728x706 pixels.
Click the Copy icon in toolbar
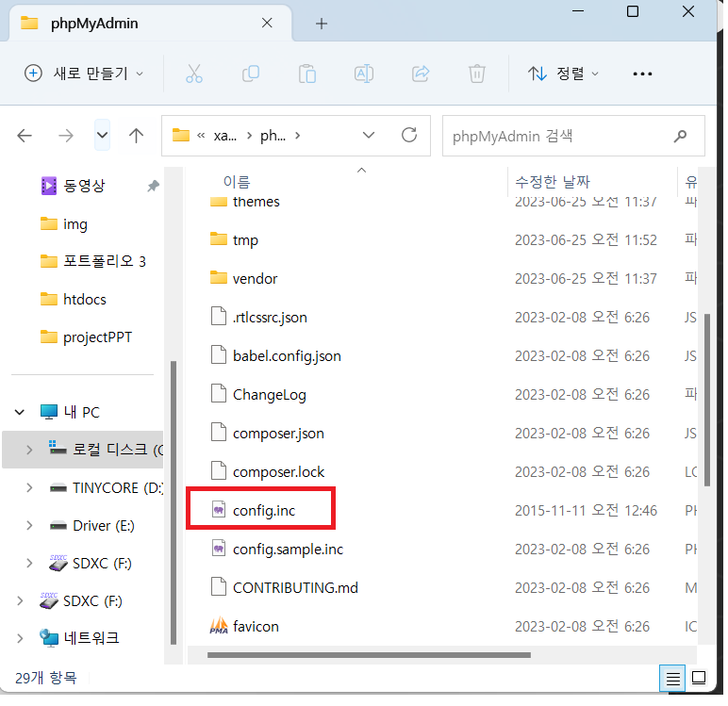coord(251,74)
